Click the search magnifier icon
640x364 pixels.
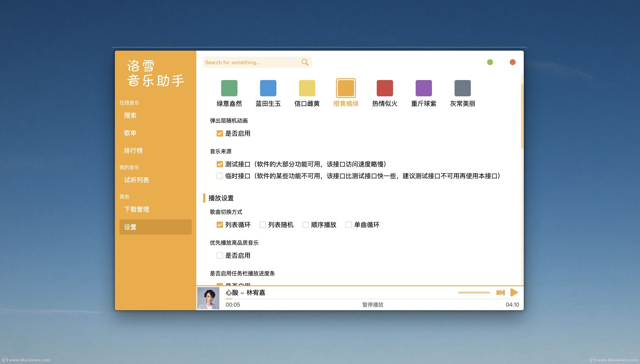pyautogui.click(x=305, y=62)
